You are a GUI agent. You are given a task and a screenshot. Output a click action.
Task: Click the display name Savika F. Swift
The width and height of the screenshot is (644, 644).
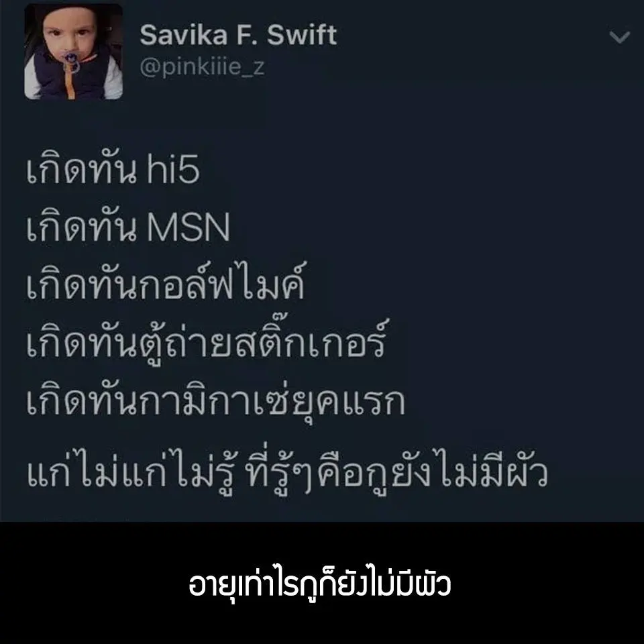coord(238,35)
